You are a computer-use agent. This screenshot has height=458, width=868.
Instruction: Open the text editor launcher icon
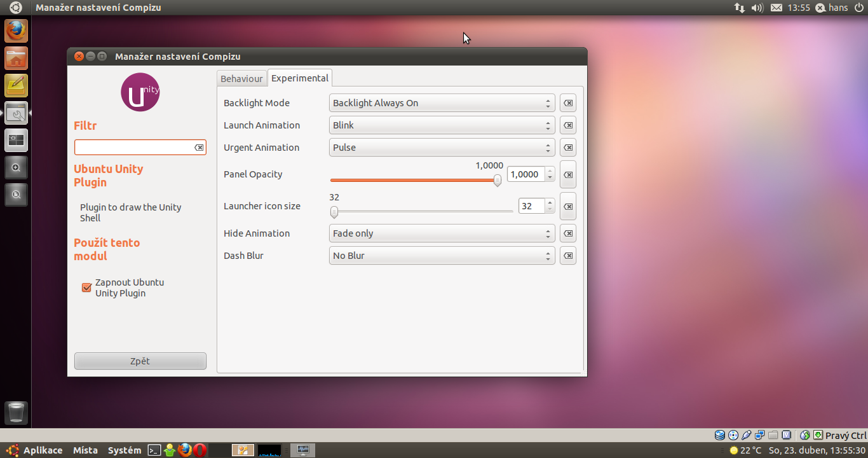16,85
